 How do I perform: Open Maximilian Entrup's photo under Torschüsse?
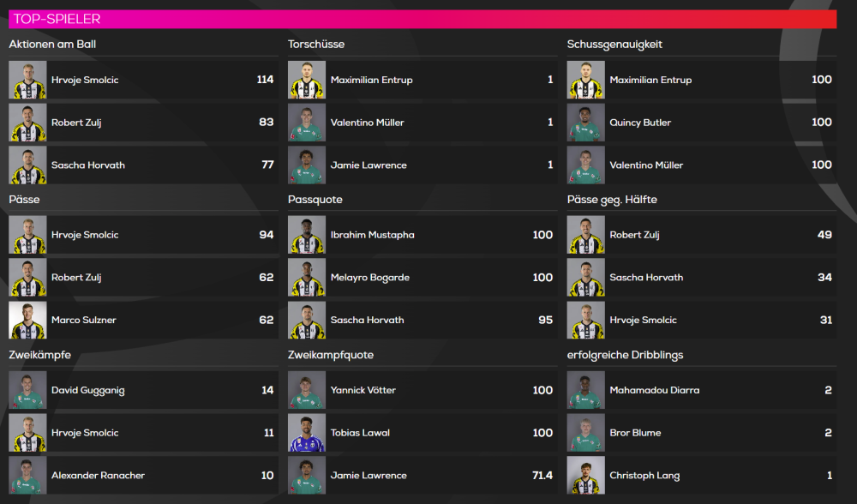pos(307,80)
